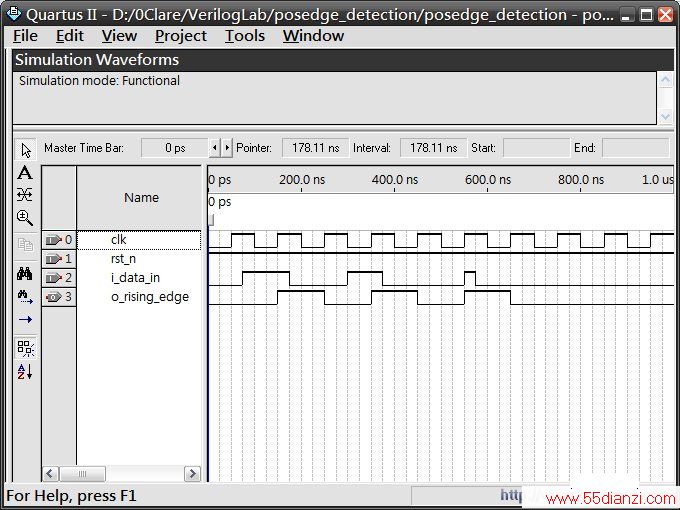Viewport: 680px width, 510px height.
Task: Click the A-Z Sort icon
Action: pos(25,372)
